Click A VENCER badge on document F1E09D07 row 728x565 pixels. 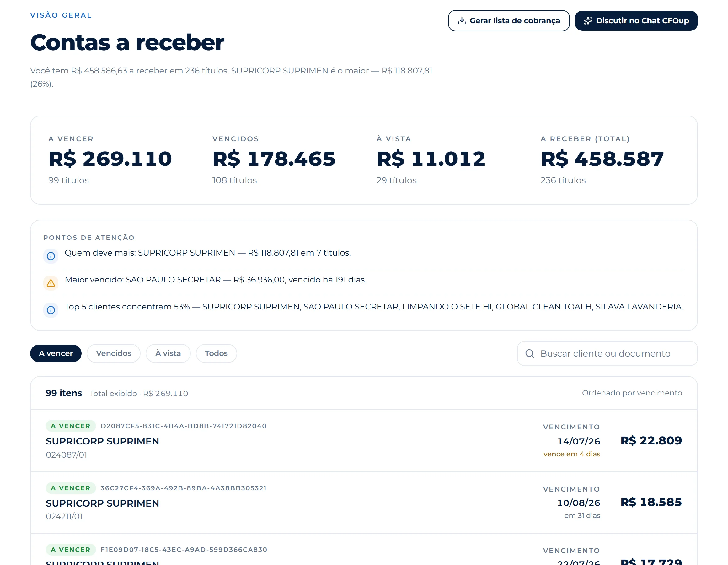click(71, 550)
